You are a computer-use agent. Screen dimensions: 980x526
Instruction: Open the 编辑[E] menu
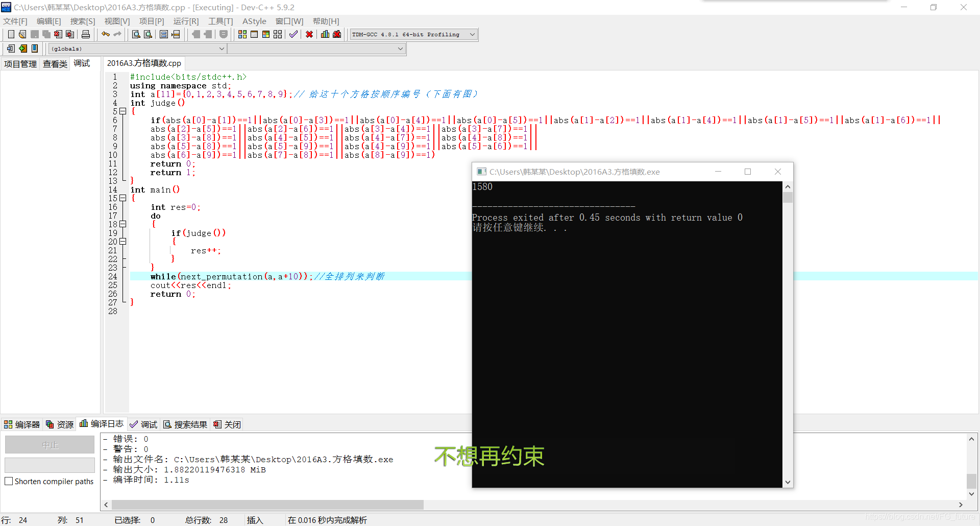(x=49, y=21)
